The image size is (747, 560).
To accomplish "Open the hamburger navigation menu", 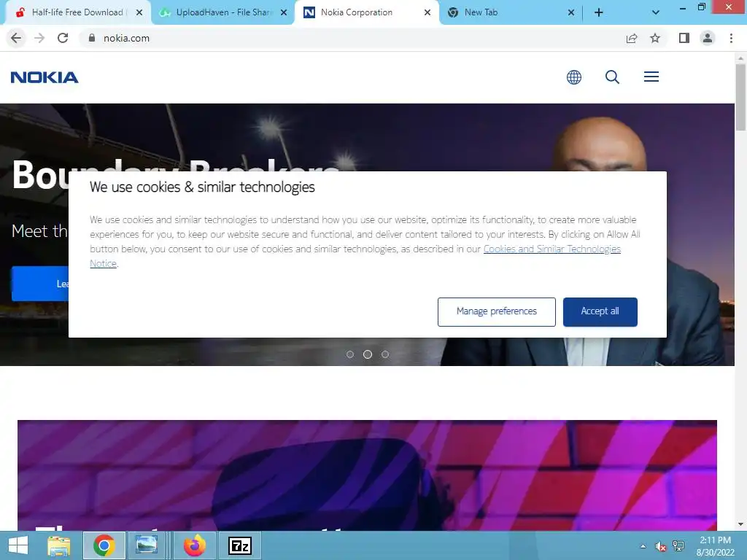I will [x=651, y=77].
